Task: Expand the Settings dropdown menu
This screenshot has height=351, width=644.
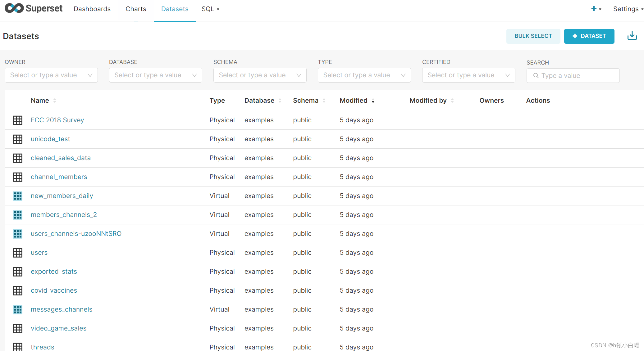Action: pyautogui.click(x=628, y=9)
